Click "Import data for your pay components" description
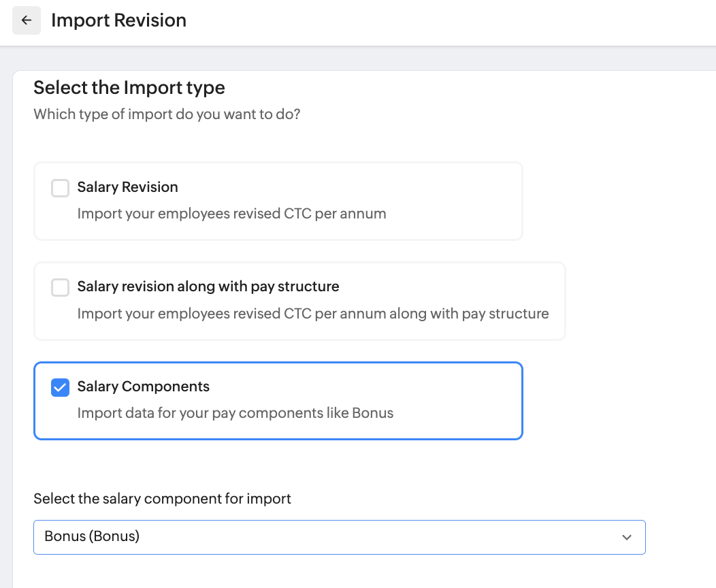 click(235, 413)
